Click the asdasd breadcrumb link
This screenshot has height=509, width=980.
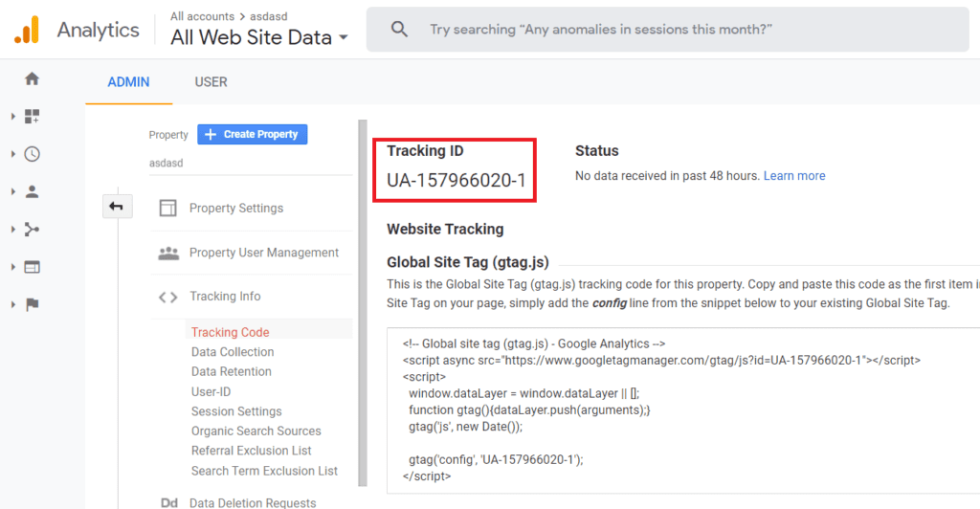click(x=269, y=16)
